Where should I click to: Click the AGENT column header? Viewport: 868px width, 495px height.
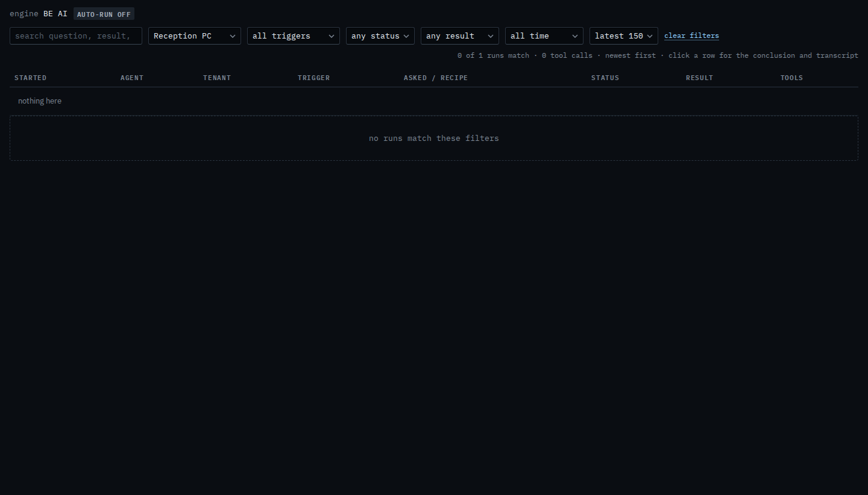(132, 78)
